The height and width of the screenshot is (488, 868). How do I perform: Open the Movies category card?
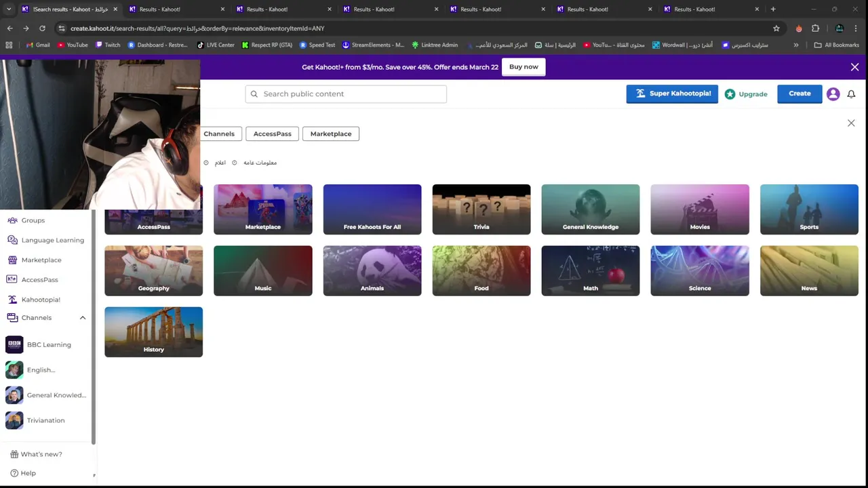(700, 209)
